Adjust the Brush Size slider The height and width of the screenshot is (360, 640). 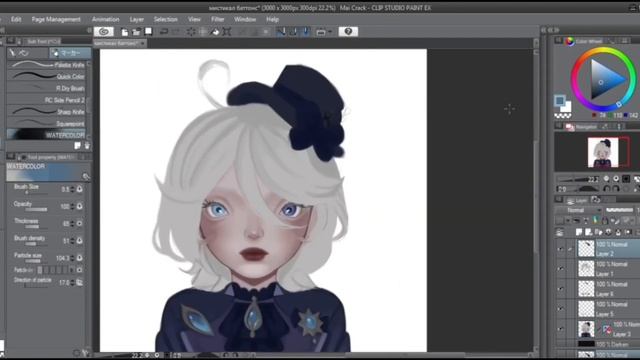click(x=37, y=192)
